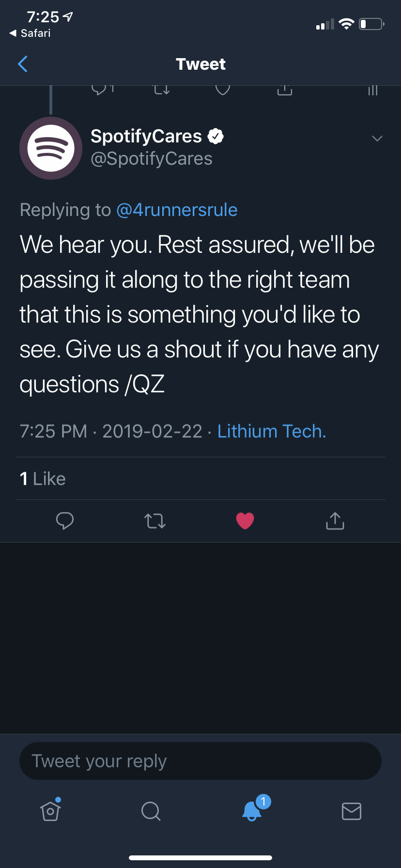Screen dimensions: 401x868
Task: Open the Notifications bell tab
Action: click(x=252, y=810)
